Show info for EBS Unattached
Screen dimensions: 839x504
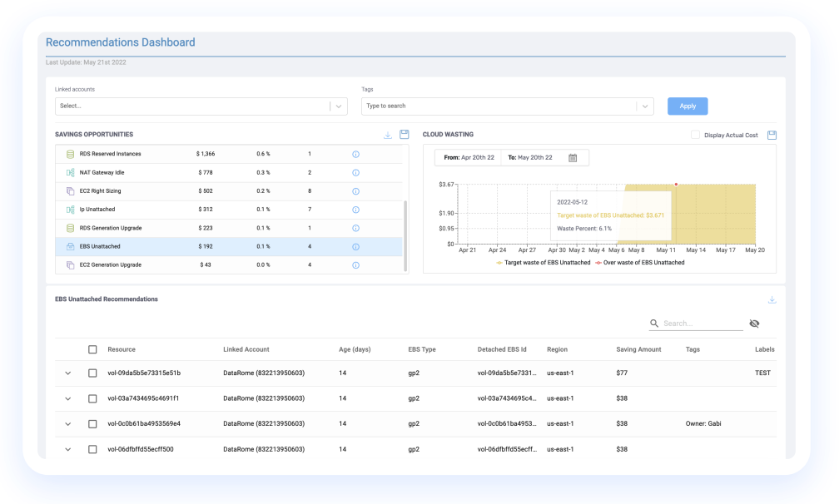(x=356, y=247)
